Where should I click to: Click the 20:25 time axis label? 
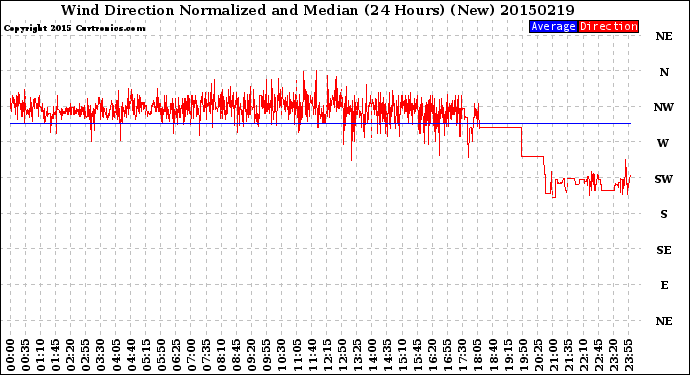pyautogui.click(x=538, y=355)
